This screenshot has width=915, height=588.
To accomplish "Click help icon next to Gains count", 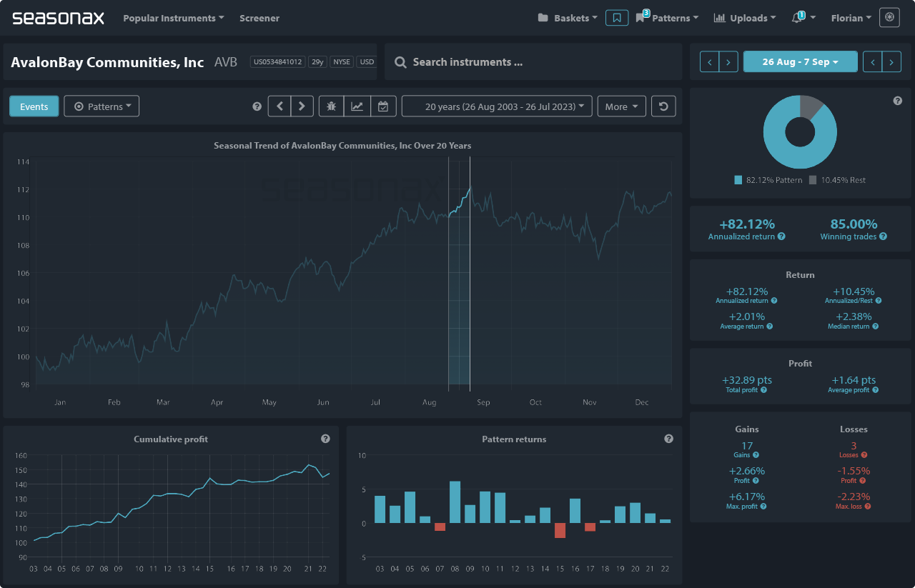I will [x=756, y=455].
